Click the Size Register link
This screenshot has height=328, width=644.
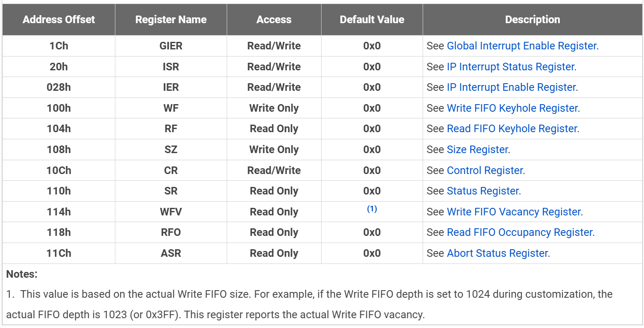pyautogui.click(x=477, y=150)
